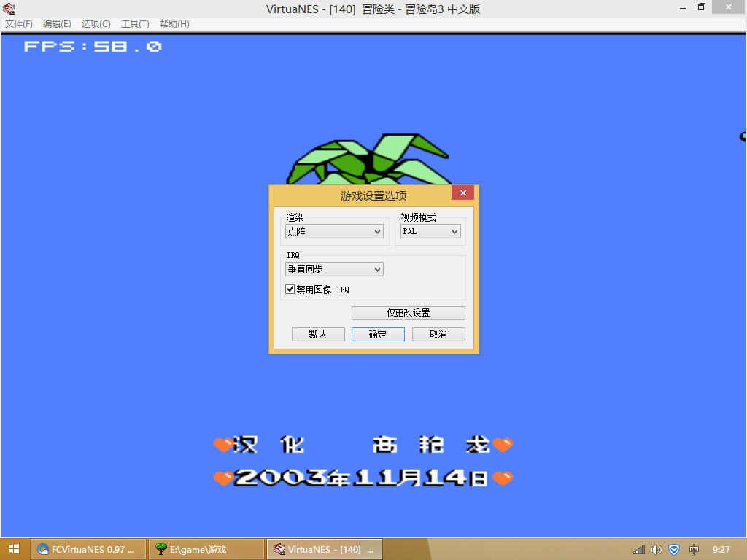Image resolution: width=747 pixels, height=560 pixels.
Task: Open the network signal tray icon
Action: 639,550
